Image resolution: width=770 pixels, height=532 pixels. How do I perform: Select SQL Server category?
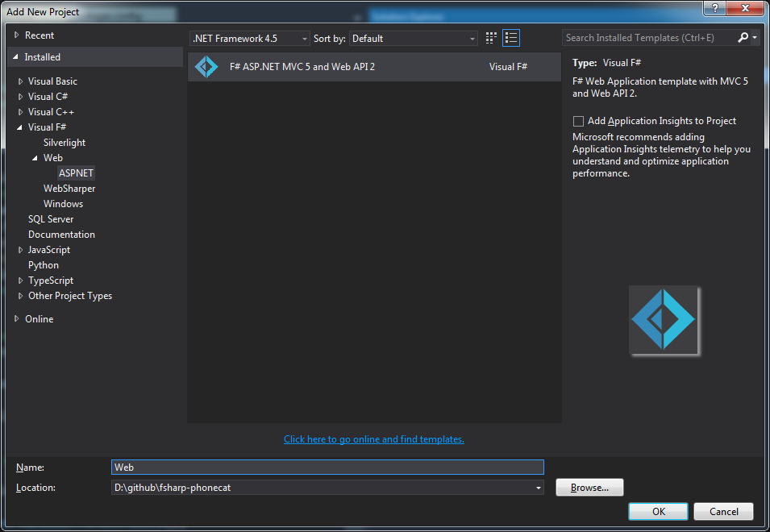[x=51, y=219]
